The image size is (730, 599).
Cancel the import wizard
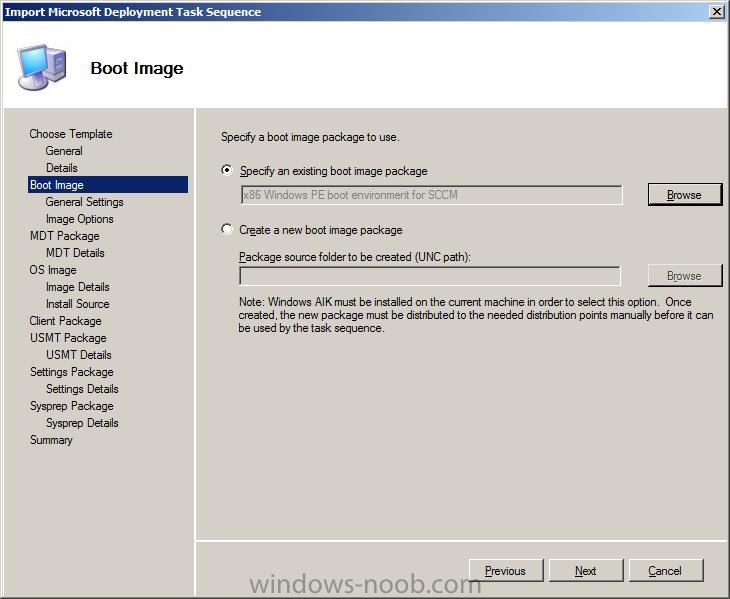pyautogui.click(x=666, y=570)
